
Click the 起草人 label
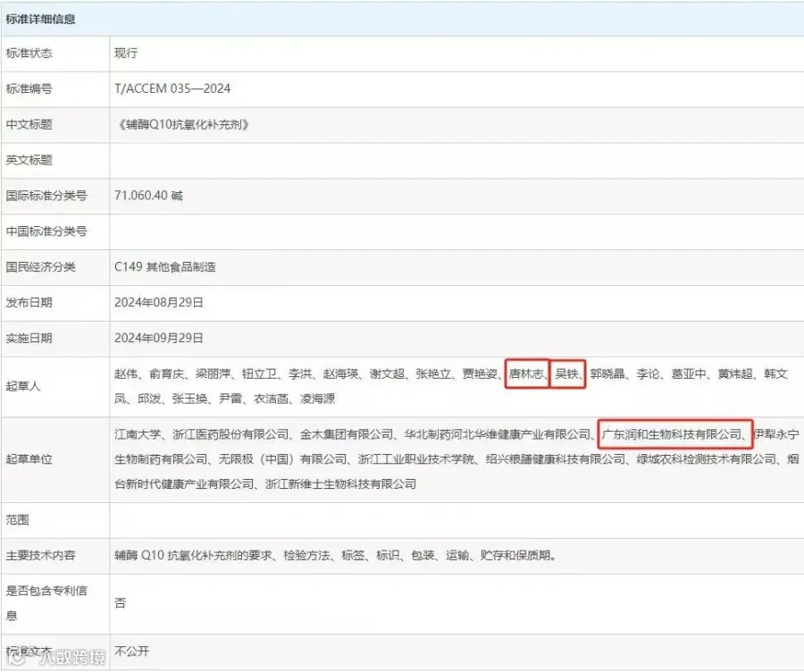pyautogui.click(x=23, y=386)
